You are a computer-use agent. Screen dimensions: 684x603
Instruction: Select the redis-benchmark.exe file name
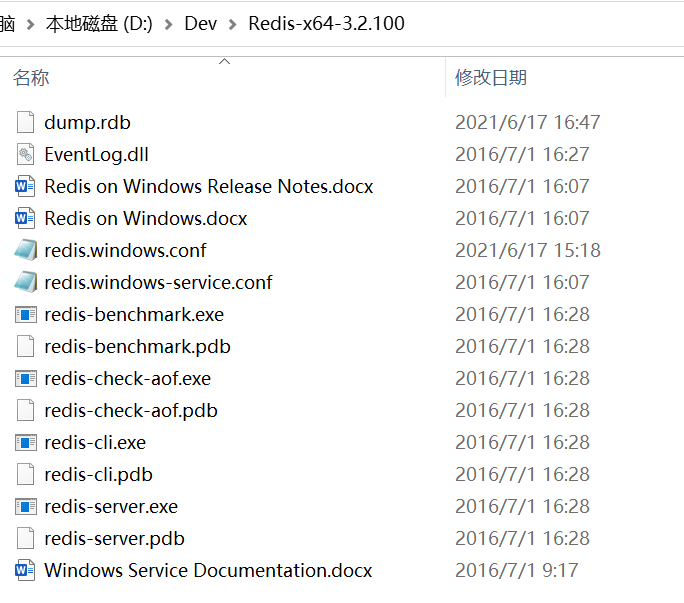134,315
